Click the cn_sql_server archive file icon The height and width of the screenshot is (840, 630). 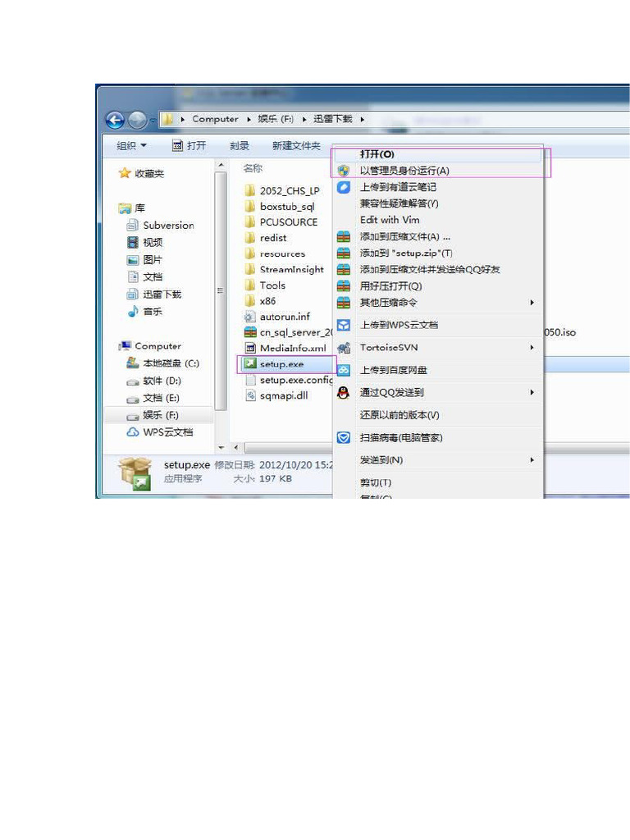point(250,332)
